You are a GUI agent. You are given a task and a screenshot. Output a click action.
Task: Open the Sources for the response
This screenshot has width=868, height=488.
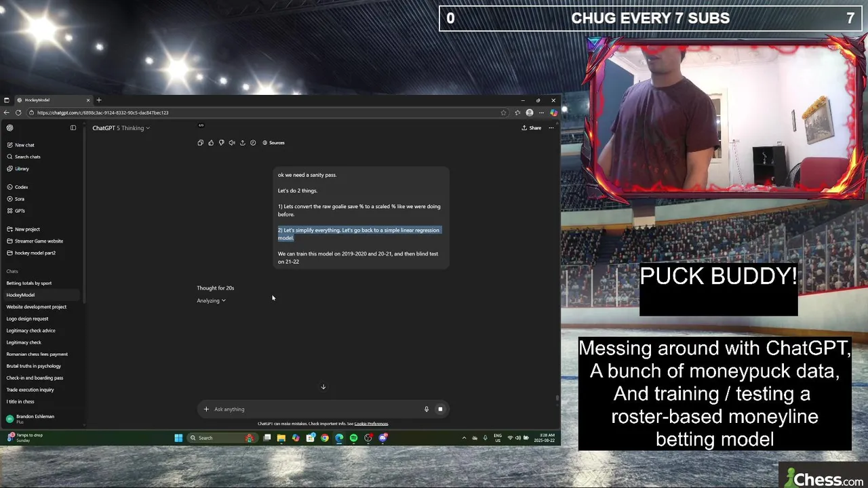pos(273,143)
